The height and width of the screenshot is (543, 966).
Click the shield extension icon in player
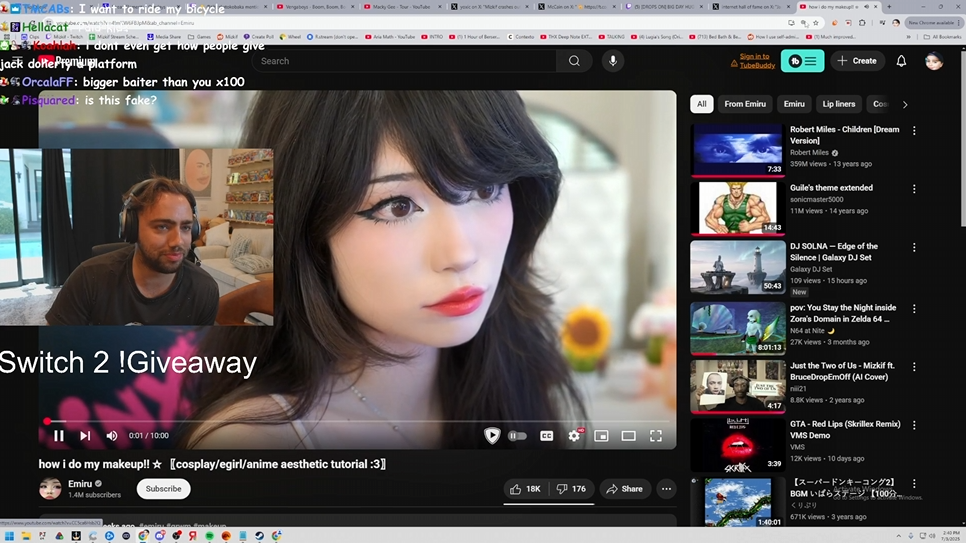point(492,436)
